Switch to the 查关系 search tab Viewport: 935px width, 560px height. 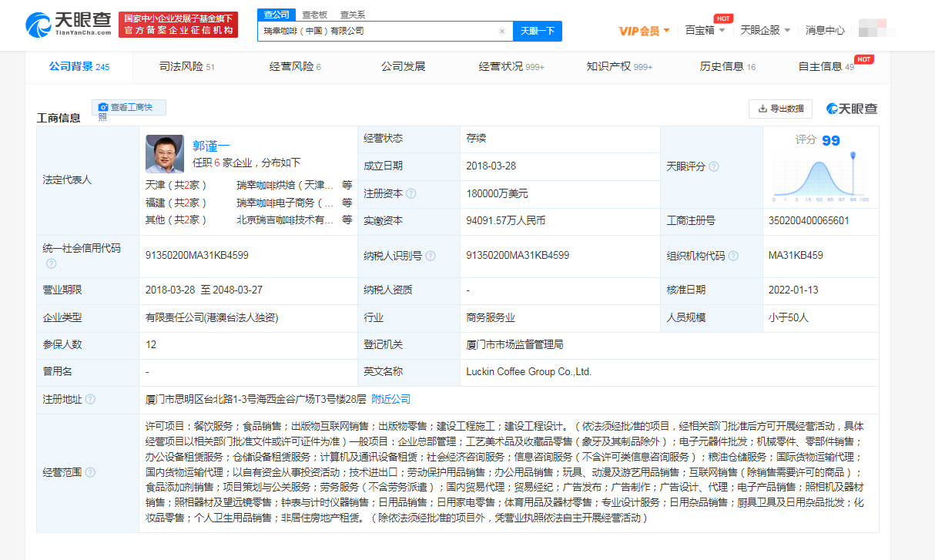(353, 14)
